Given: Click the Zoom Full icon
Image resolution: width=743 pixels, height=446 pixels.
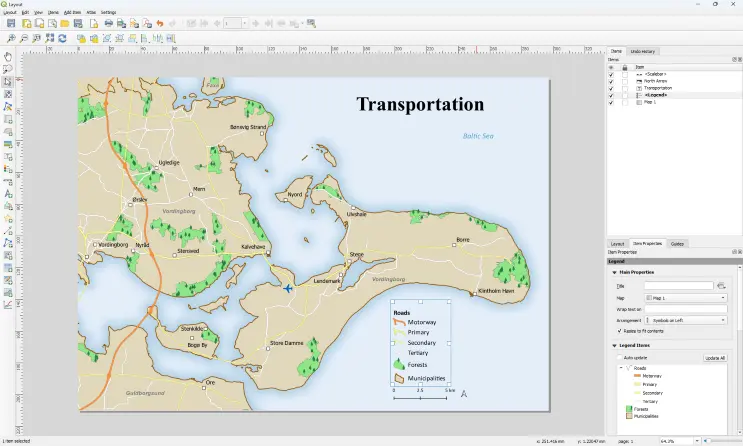Looking at the screenshot, I should tap(49, 38).
